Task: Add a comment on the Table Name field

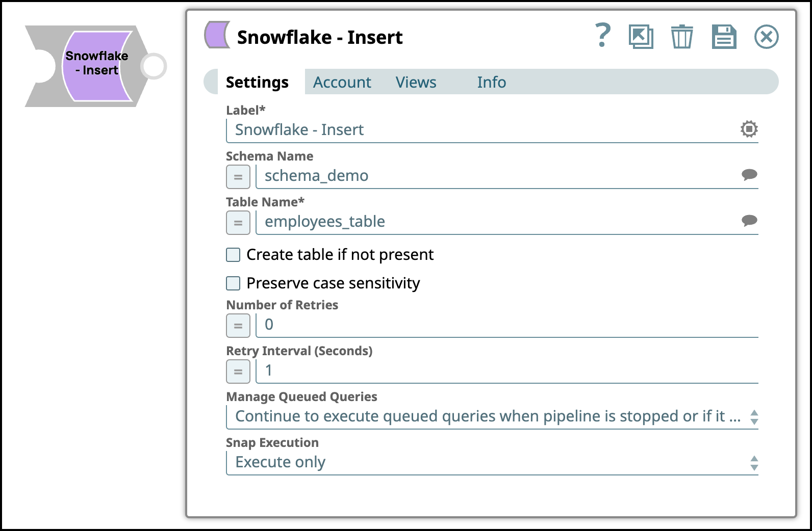Action: pyautogui.click(x=749, y=221)
